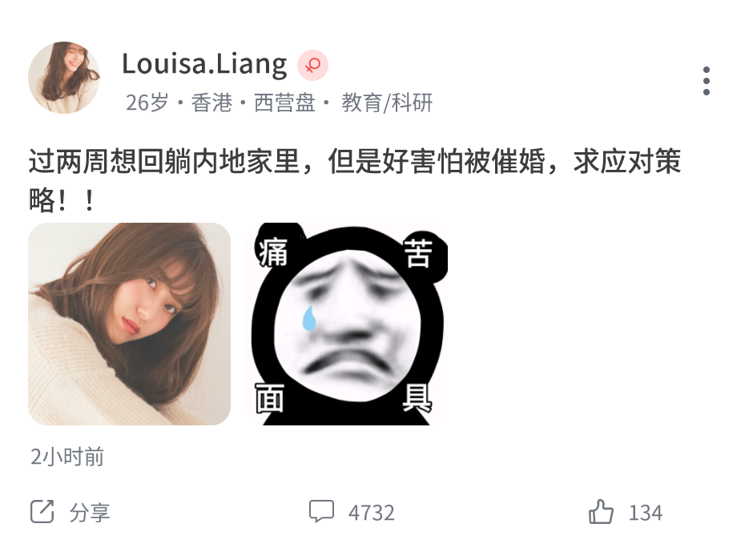Click the 4732 comment count
The width and height of the screenshot is (753, 560).
tap(371, 513)
